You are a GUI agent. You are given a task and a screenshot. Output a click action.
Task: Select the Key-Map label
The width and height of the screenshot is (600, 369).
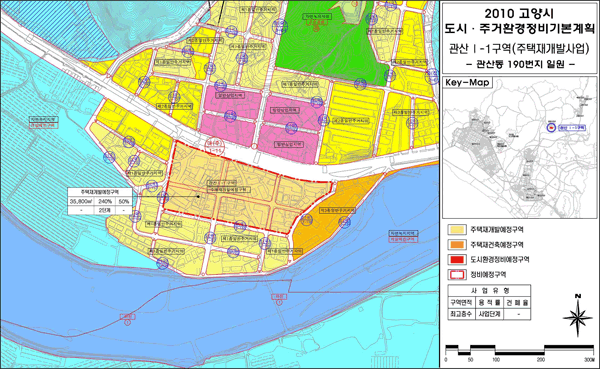(468, 83)
